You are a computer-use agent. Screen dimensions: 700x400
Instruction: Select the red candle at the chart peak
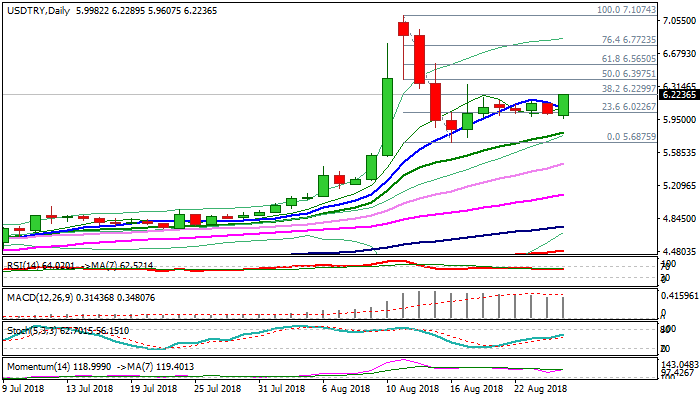(x=403, y=28)
